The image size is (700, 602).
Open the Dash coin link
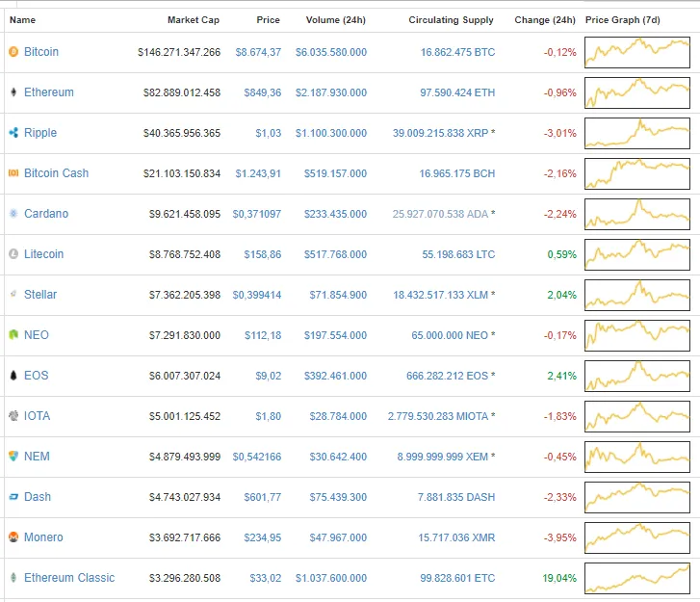pos(38,497)
